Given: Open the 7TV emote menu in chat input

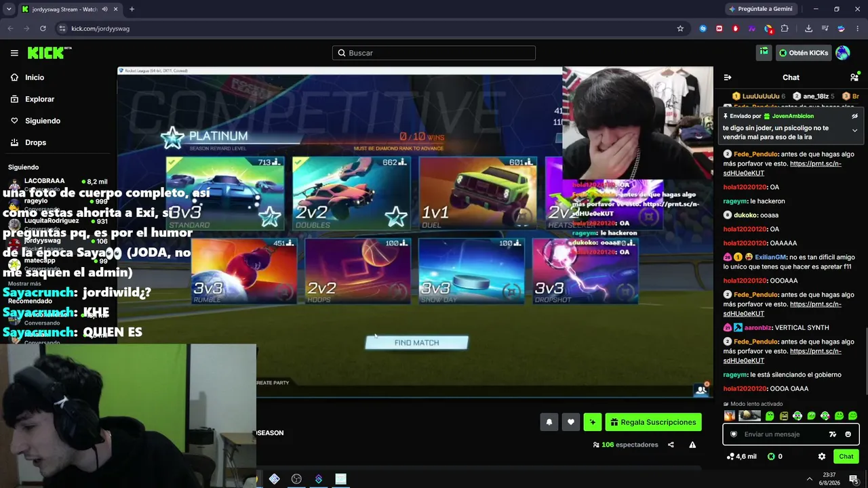Looking at the screenshot, I should (833, 434).
